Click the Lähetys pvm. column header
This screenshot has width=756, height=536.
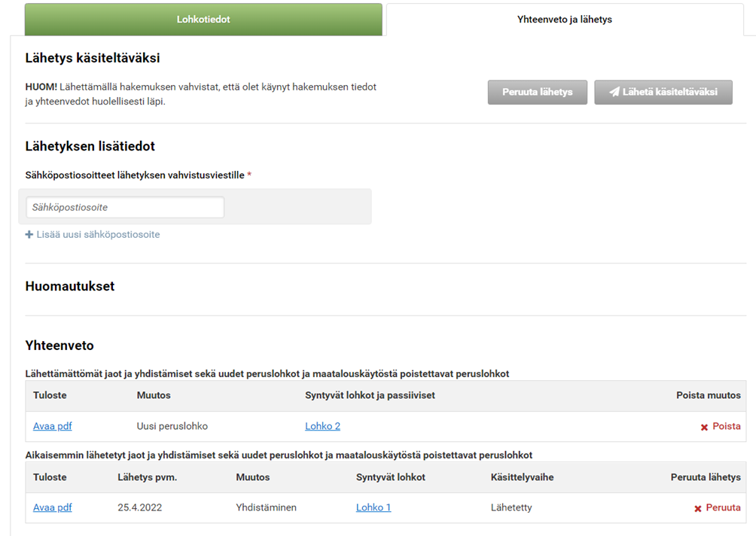146,477
